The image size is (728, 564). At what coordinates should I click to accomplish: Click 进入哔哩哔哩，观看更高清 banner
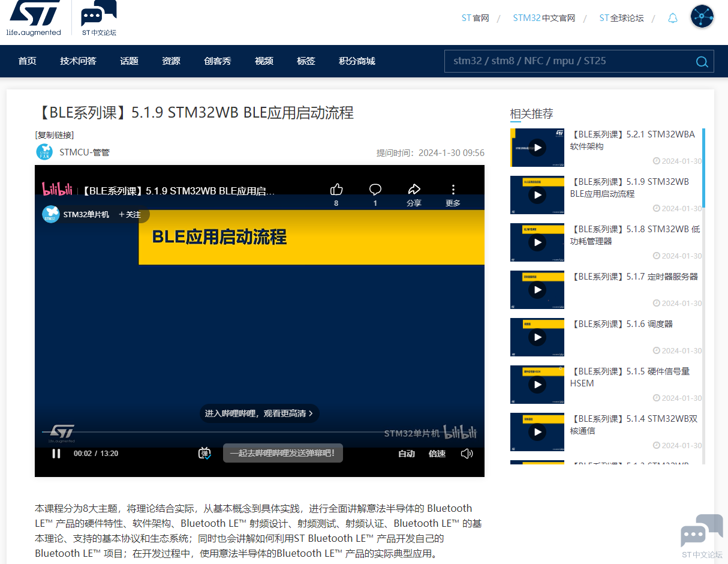[259, 413]
